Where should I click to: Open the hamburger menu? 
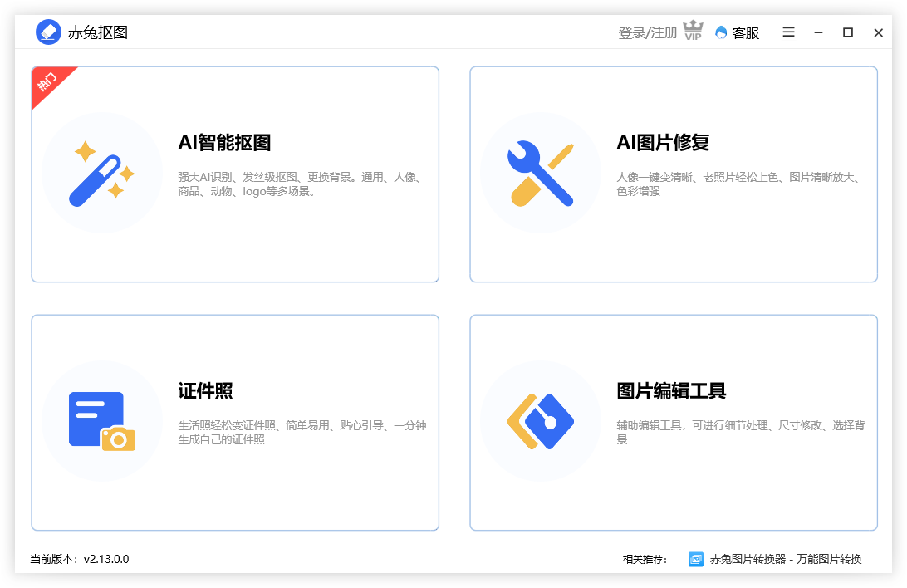[788, 32]
